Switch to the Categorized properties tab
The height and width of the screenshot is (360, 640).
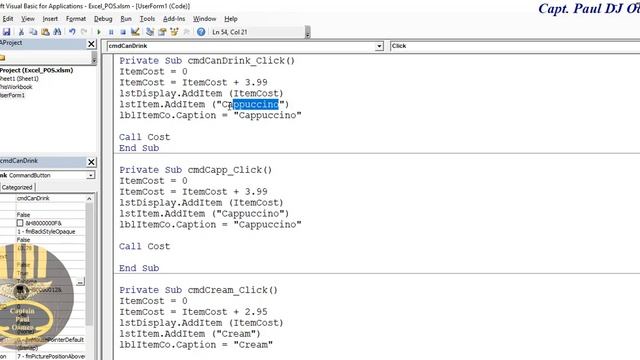tap(17, 187)
